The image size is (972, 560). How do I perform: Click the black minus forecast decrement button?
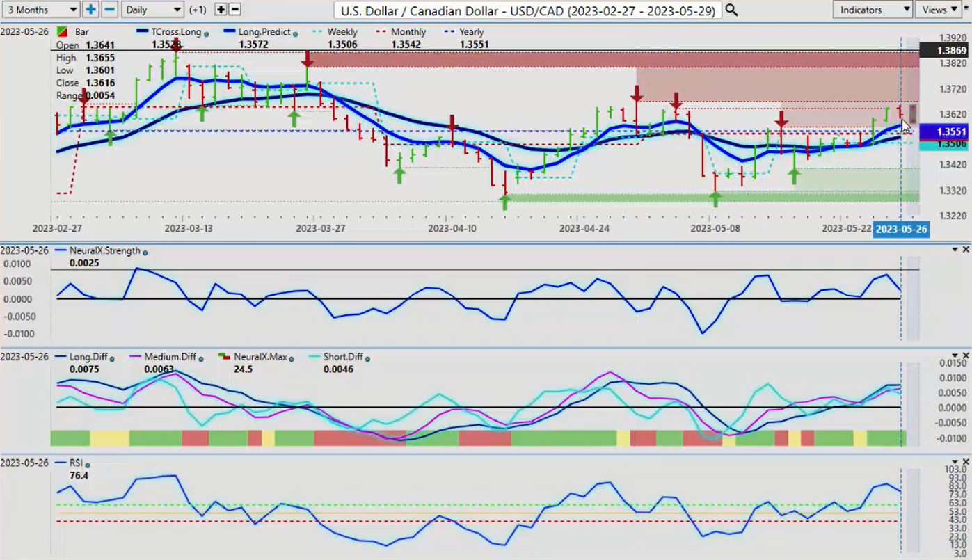pyautogui.click(x=234, y=10)
